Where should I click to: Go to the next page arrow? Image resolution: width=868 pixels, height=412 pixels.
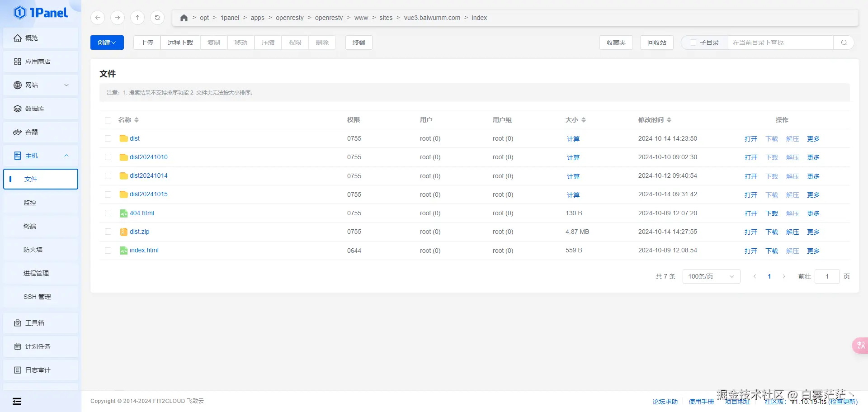784,276
